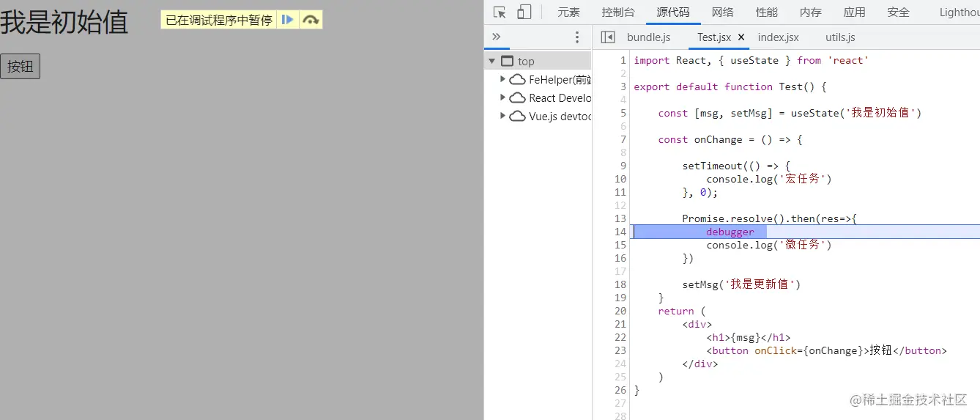Open the 网络 panel tab
The width and height of the screenshot is (980, 420).
[x=722, y=12]
